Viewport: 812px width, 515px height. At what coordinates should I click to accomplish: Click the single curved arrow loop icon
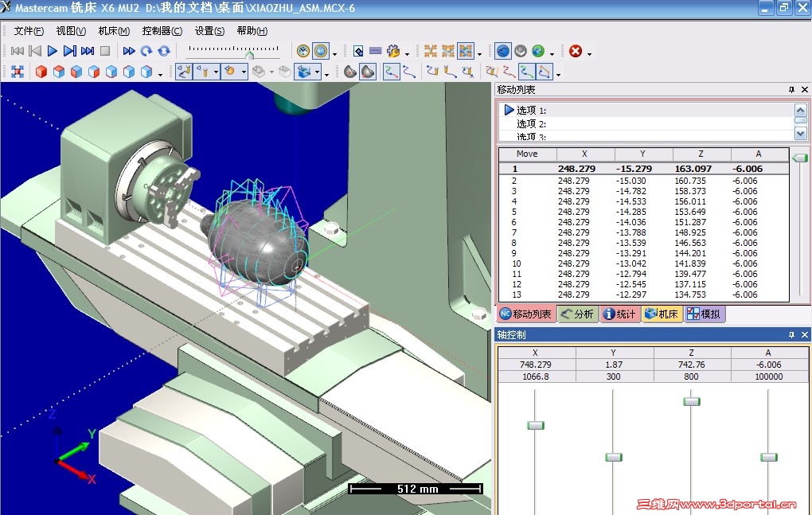[146, 51]
